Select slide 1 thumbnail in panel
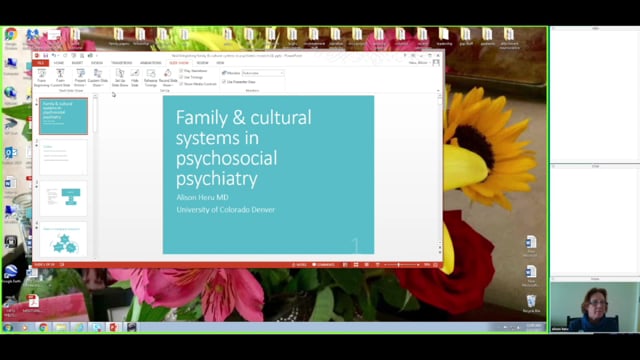Image resolution: width=640 pixels, height=360 pixels. click(63, 116)
